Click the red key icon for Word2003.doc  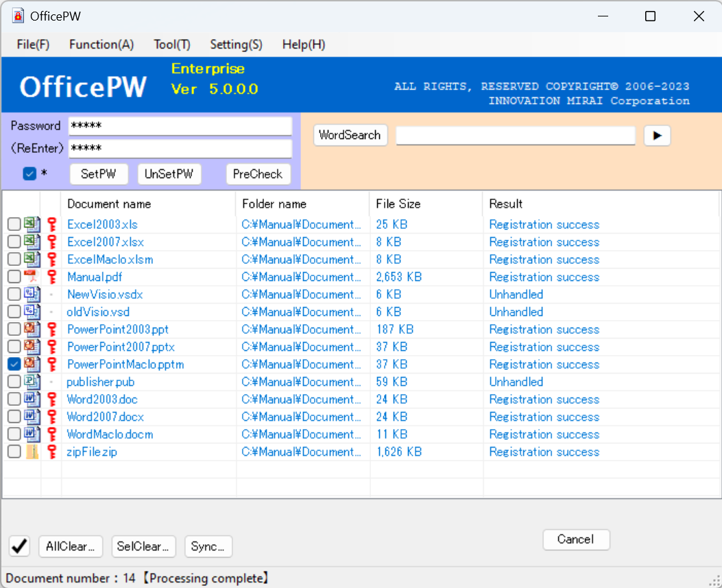(x=52, y=399)
